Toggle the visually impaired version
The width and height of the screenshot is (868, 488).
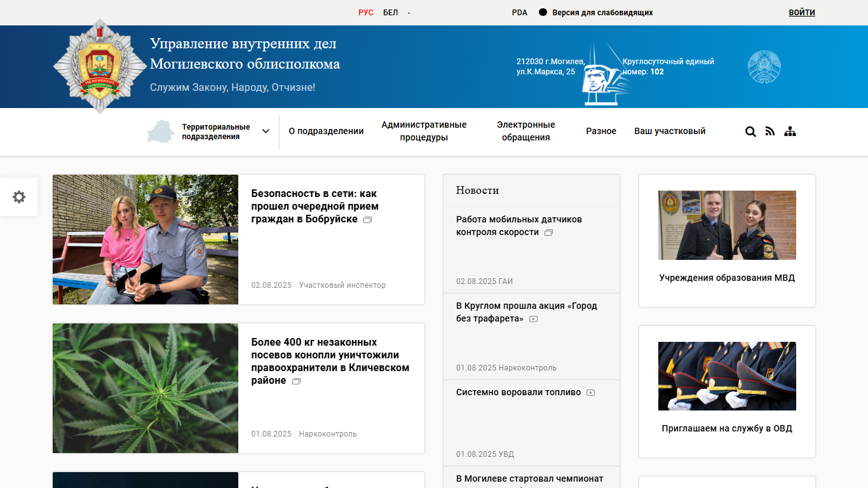point(596,13)
